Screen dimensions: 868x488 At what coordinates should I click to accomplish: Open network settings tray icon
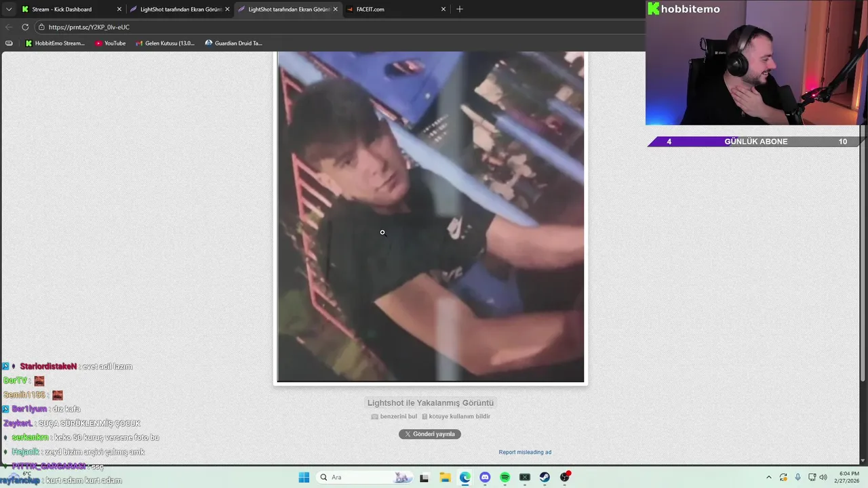(812, 477)
